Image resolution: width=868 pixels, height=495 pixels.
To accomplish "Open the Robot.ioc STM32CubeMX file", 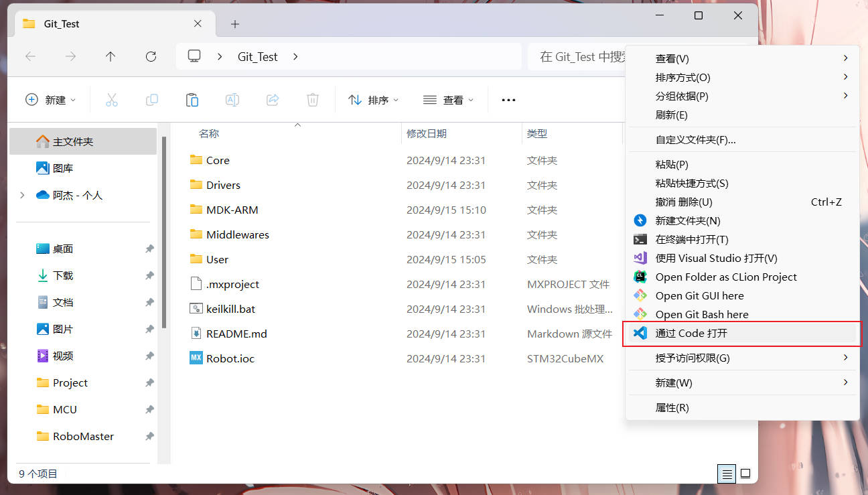I will 230,358.
